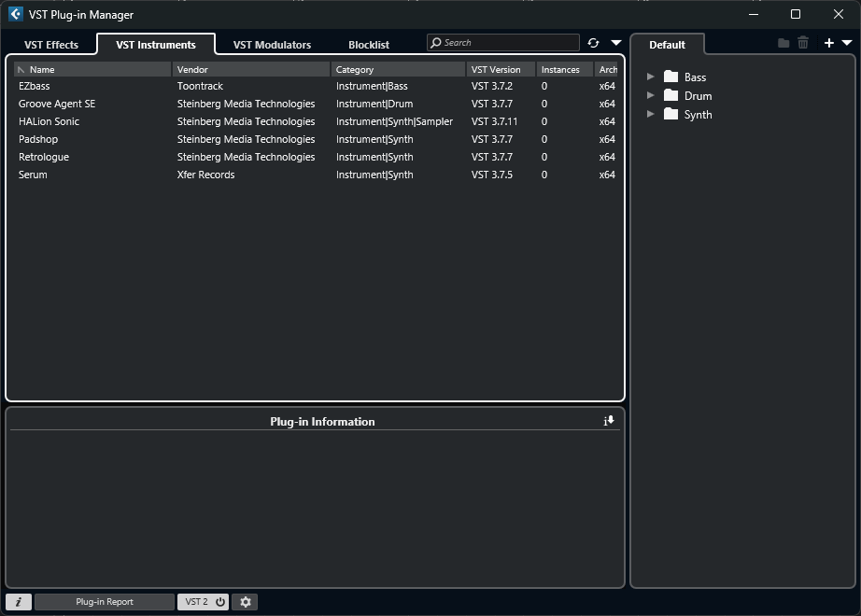Expand the Drum folder
Screen dimensions: 861x616
click(x=651, y=95)
